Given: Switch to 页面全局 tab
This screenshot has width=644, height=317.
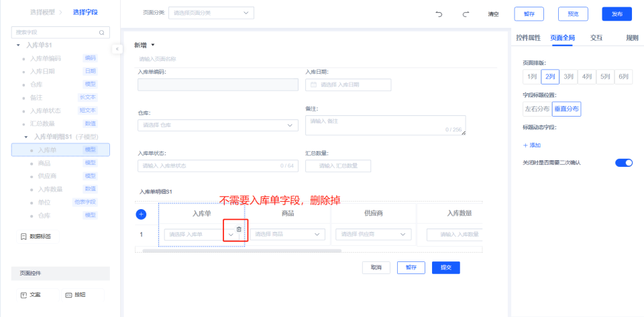Looking at the screenshot, I should pos(562,38).
